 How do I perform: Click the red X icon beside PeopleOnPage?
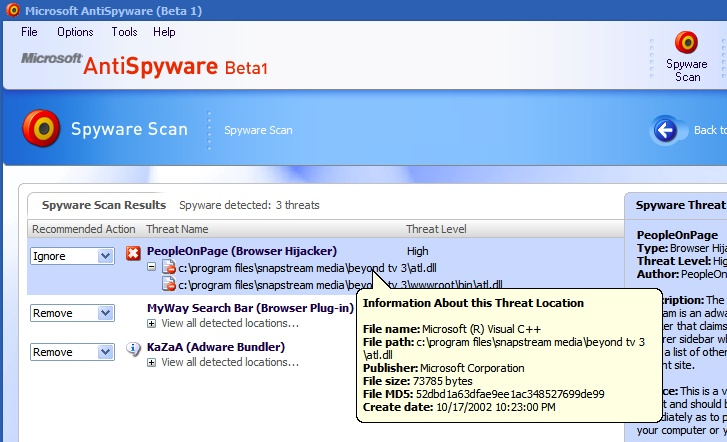click(133, 253)
